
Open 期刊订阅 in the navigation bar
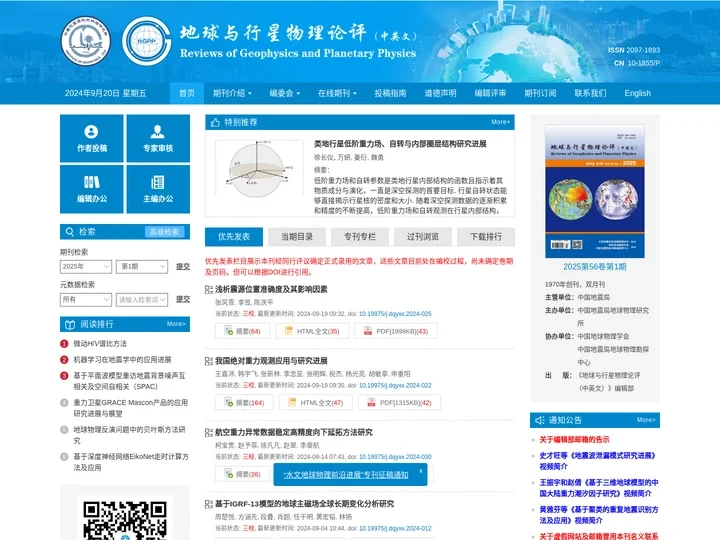click(x=540, y=93)
